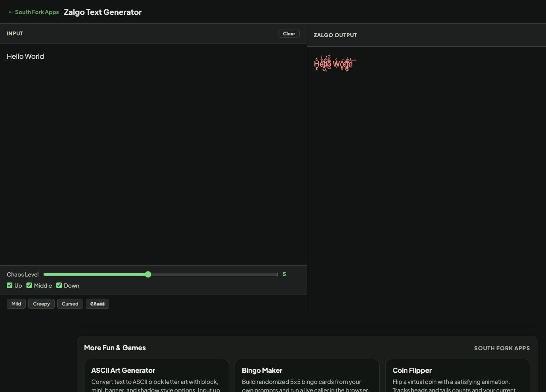The width and height of the screenshot is (546, 392).
Task: Toggle the Middle checkbox
Action: click(x=29, y=285)
